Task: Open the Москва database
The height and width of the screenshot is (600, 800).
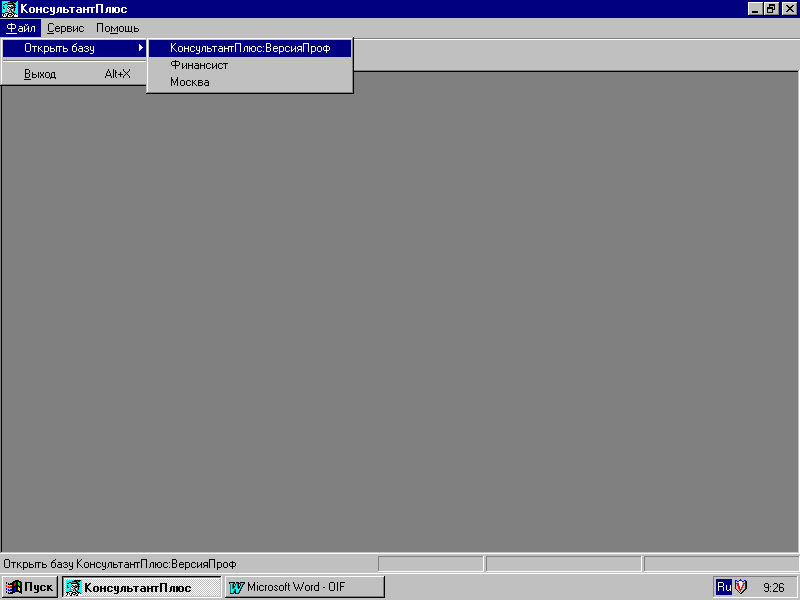Action: [250, 82]
